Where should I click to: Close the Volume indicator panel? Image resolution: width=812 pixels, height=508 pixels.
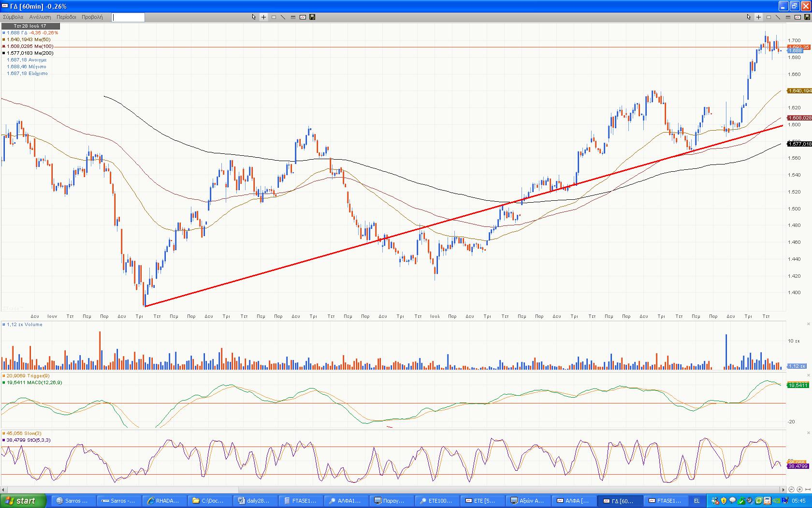pyautogui.click(x=809, y=324)
